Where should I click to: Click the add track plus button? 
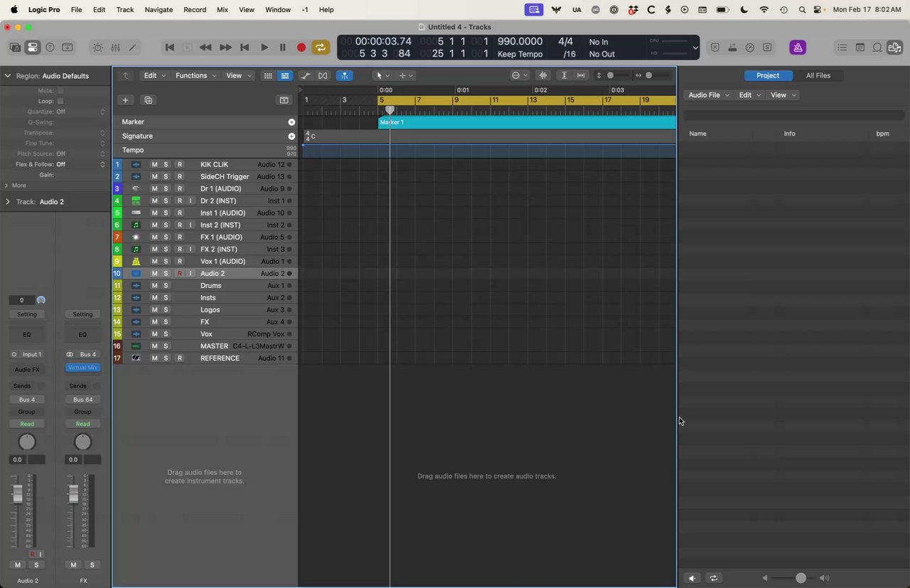point(125,100)
